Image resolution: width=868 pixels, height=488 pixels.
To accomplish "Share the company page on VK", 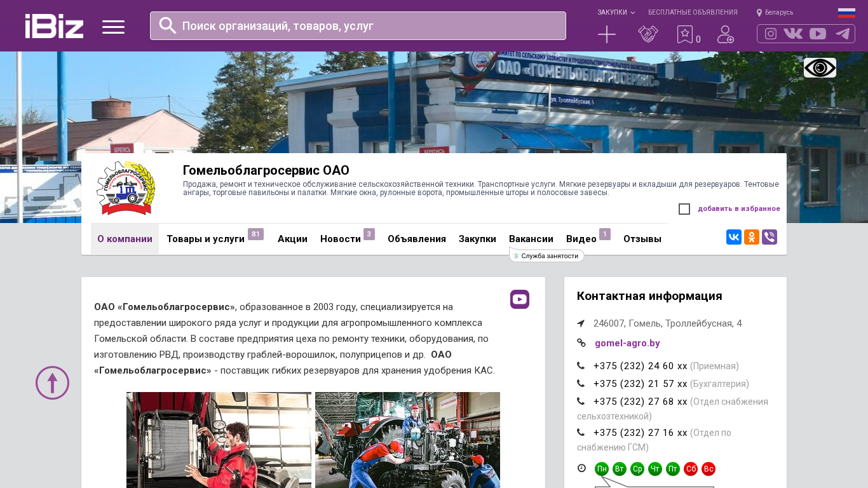I will click(734, 237).
